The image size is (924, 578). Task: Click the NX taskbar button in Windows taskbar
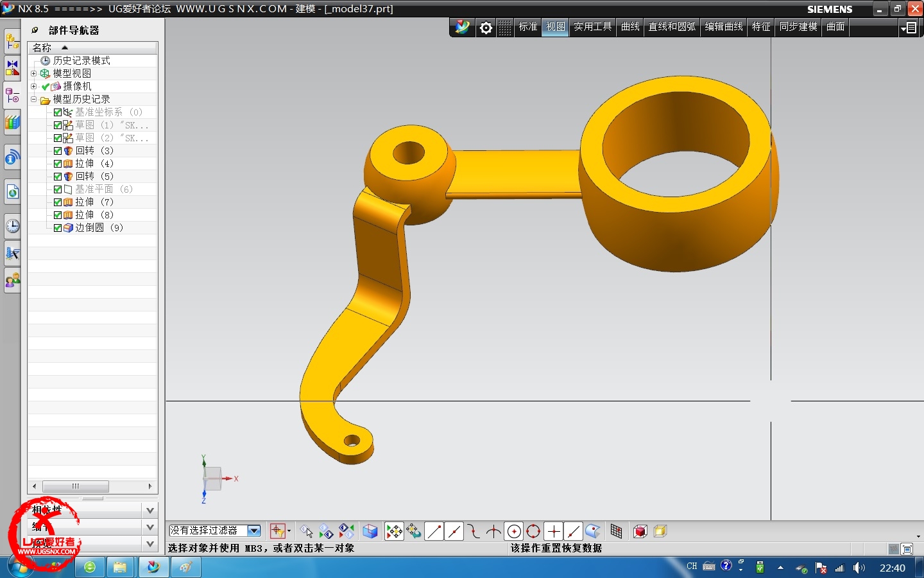click(153, 567)
